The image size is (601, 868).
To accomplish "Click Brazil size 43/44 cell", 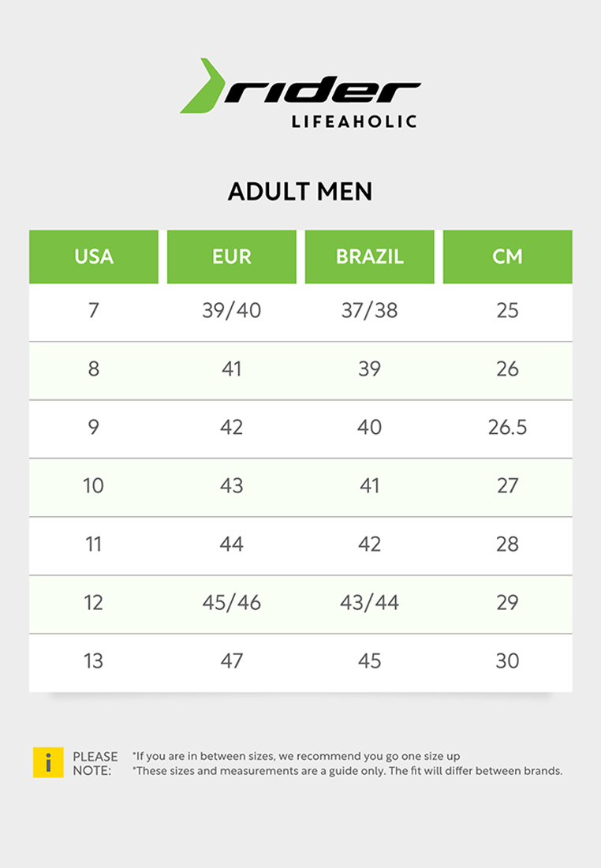I will (370, 602).
